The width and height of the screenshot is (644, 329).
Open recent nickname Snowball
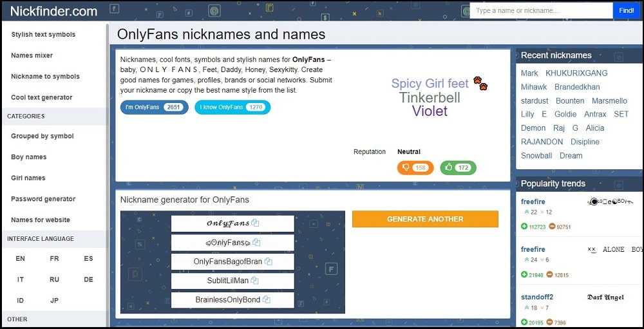point(536,156)
